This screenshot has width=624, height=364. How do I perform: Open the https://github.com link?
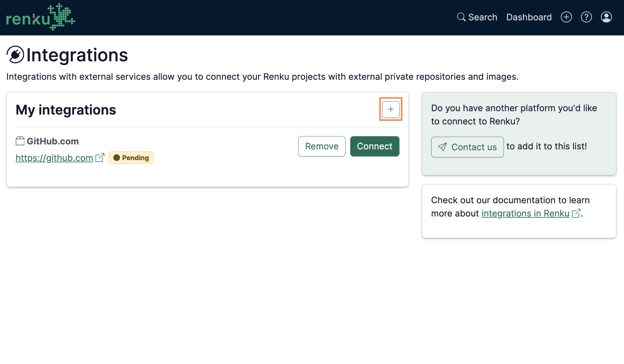point(54,158)
